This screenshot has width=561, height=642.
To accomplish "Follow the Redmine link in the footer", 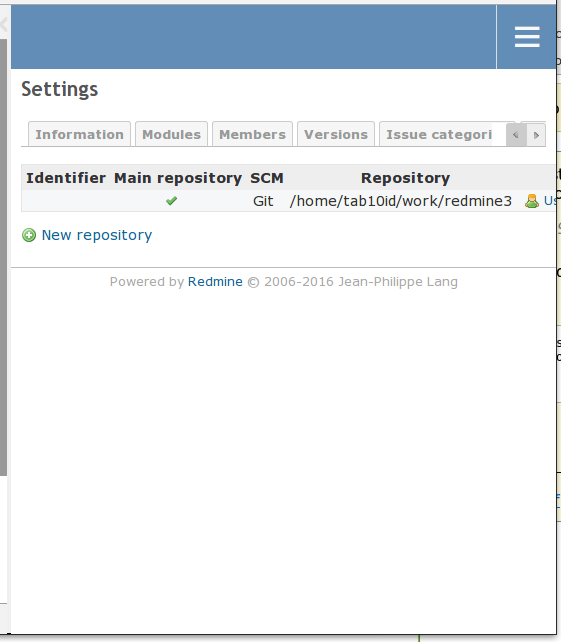I will pos(215,282).
